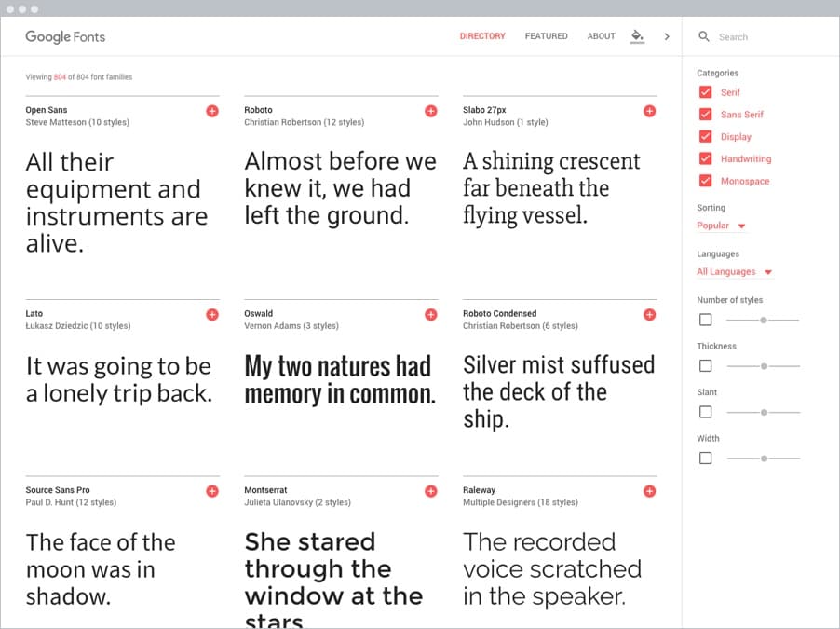Viewport: 840px width, 629px height.
Task: Click designer name Julieta Ulanovsky
Action: click(278, 502)
